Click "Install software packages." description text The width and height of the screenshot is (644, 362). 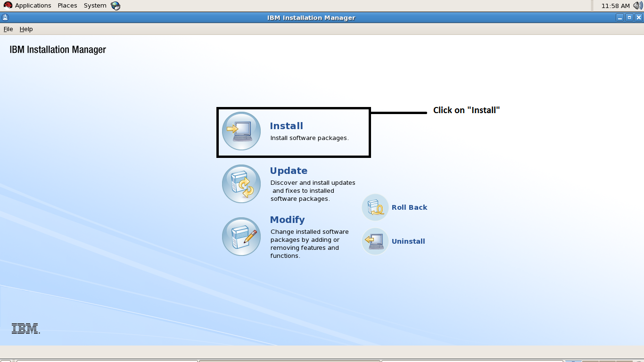pyautogui.click(x=309, y=138)
